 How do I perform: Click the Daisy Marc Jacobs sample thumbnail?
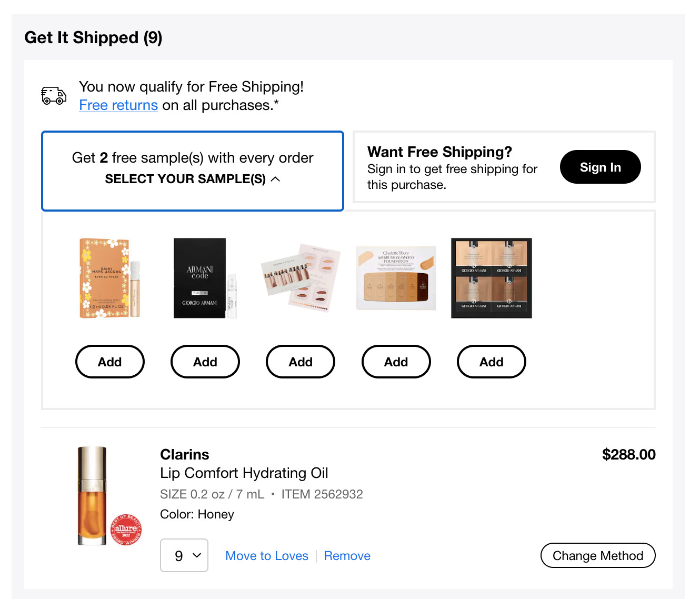coord(109,278)
